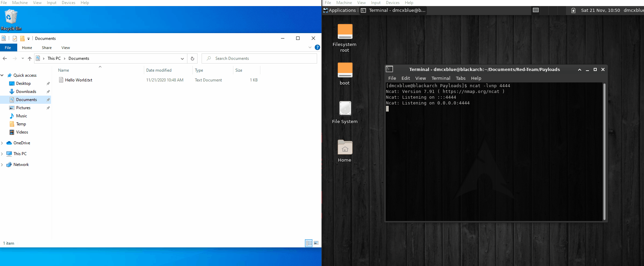Go up one folder level arrow
Screen dimensions: 644x266
[30, 58]
